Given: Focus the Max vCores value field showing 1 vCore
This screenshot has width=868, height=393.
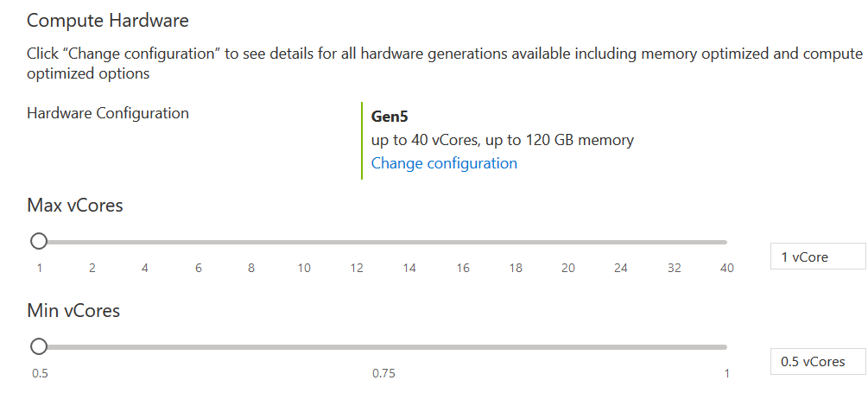Looking at the screenshot, I should 817,257.
